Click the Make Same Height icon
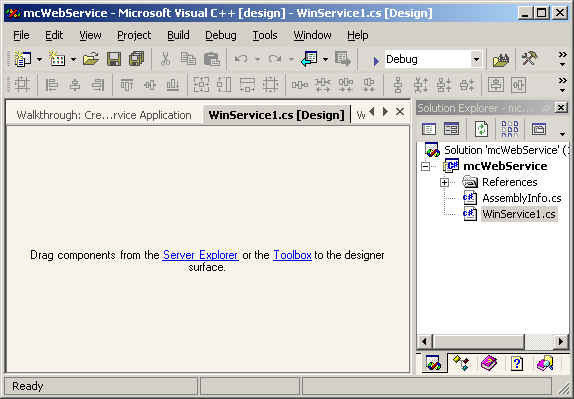The image size is (574, 399). (224, 85)
